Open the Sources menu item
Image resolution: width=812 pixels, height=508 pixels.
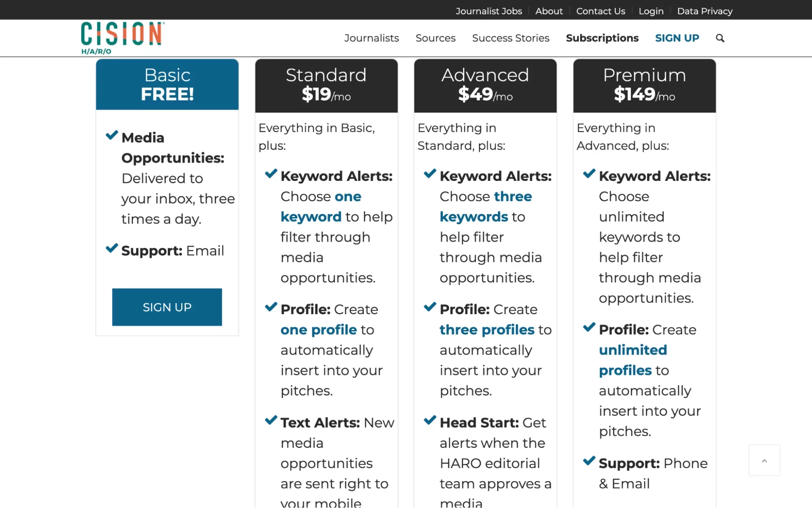click(x=435, y=38)
